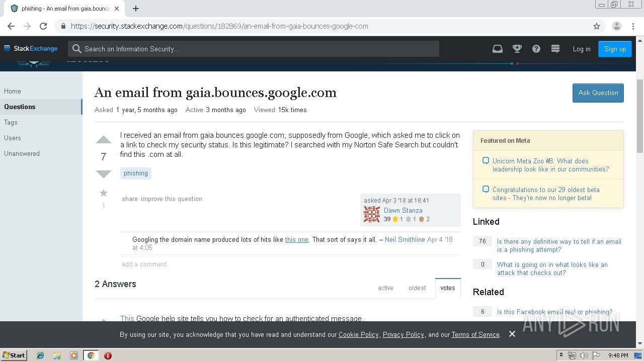Viewport: 644px width, 362px height.
Task: Click the Sign up button
Action: [x=615, y=49]
